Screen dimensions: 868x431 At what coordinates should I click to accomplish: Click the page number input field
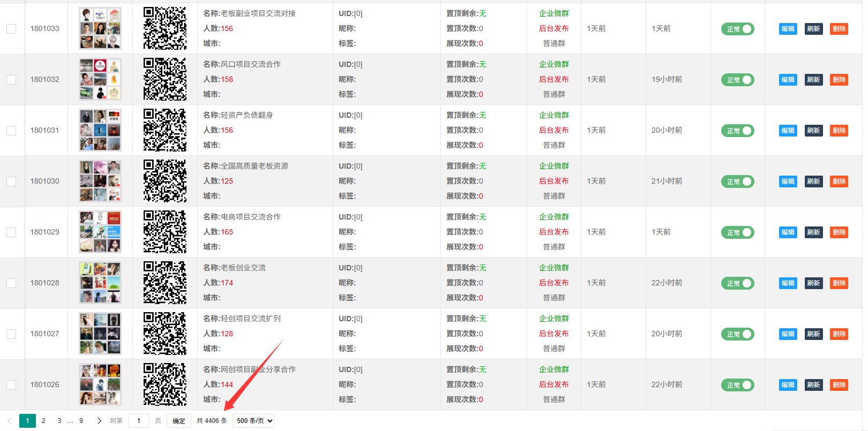pyautogui.click(x=139, y=421)
